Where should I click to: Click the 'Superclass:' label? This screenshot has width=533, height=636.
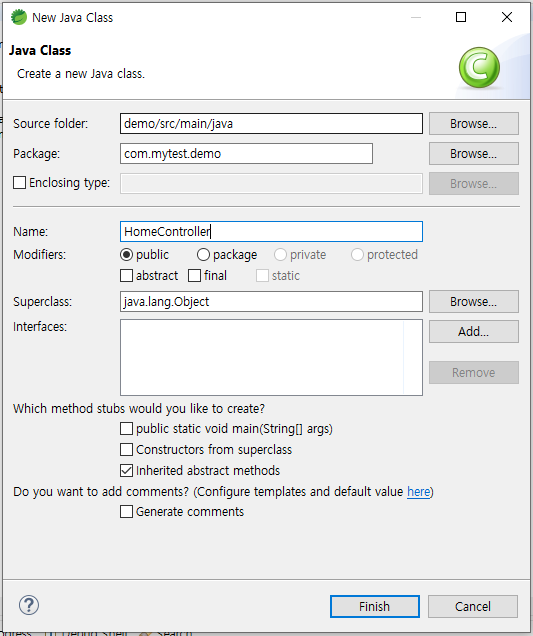(x=43, y=302)
